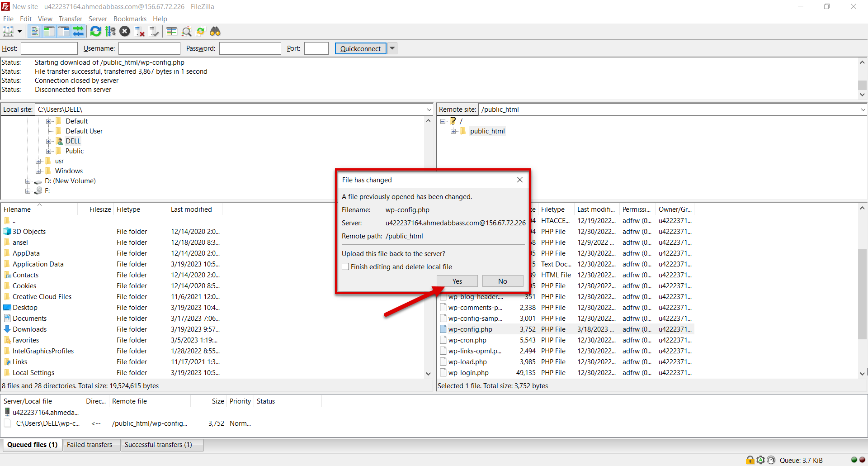Expand the Windows folder in local tree
This screenshot has height=466, width=868.
[38, 171]
